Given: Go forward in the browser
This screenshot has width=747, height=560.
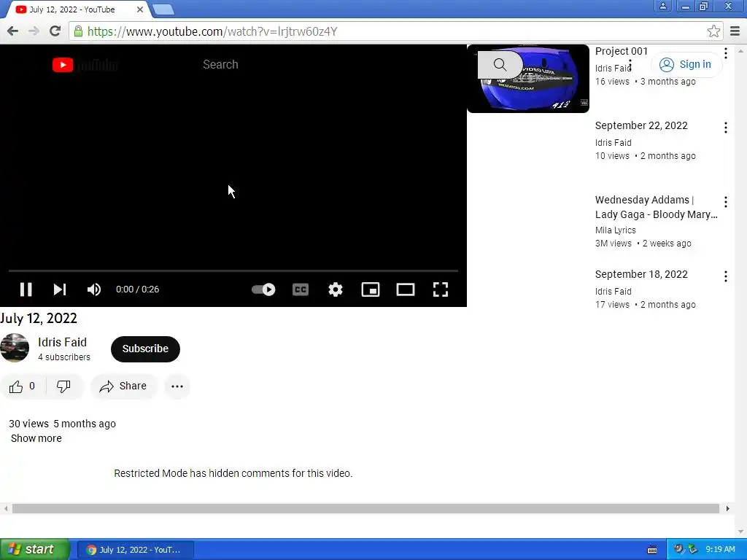Looking at the screenshot, I should coord(34,31).
